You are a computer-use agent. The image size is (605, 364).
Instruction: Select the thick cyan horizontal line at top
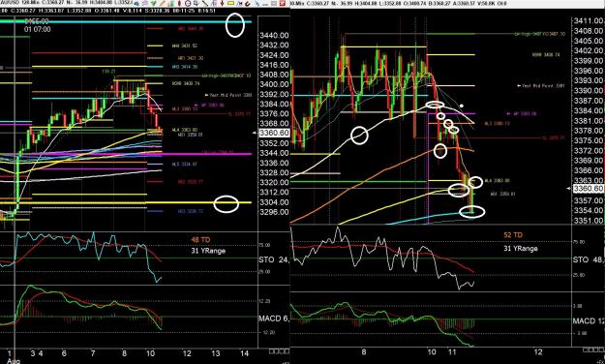click(x=126, y=21)
